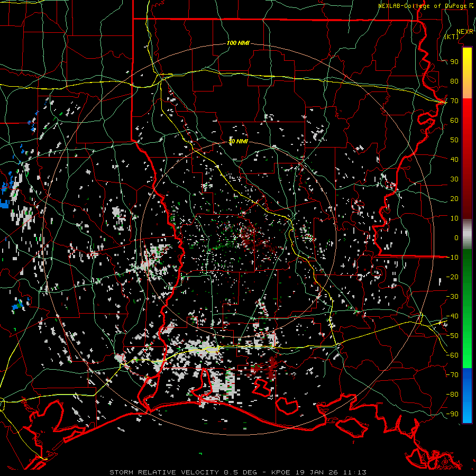This screenshot has width=476, height=476.
Task: Click the 40 value on velocity scale
Action: pyautogui.click(x=454, y=159)
